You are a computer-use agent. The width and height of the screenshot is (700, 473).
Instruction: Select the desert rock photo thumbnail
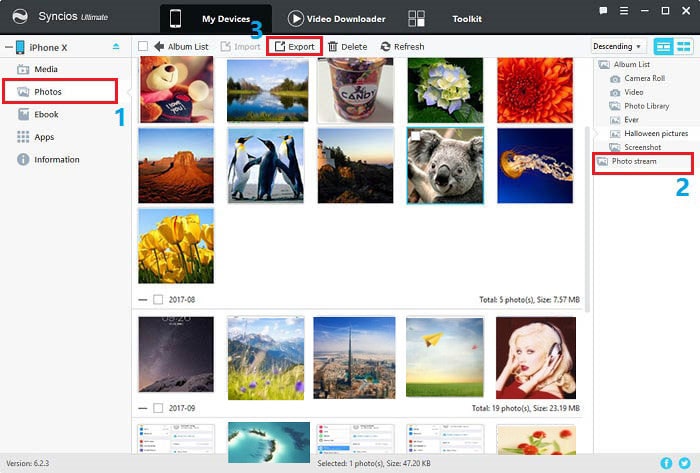point(176,166)
